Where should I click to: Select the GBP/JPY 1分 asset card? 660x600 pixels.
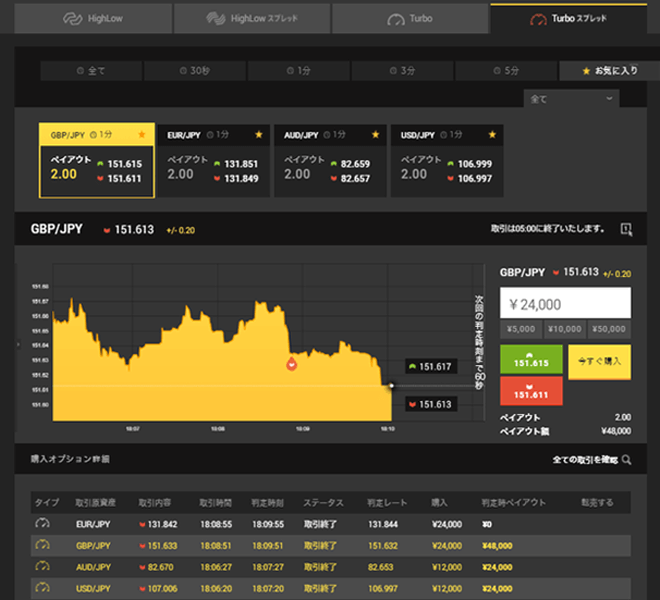click(x=97, y=160)
